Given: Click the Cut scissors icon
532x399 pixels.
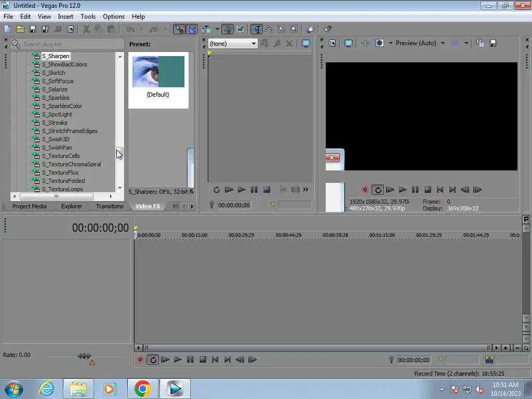Looking at the screenshot, I should click(x=86, y=29).
